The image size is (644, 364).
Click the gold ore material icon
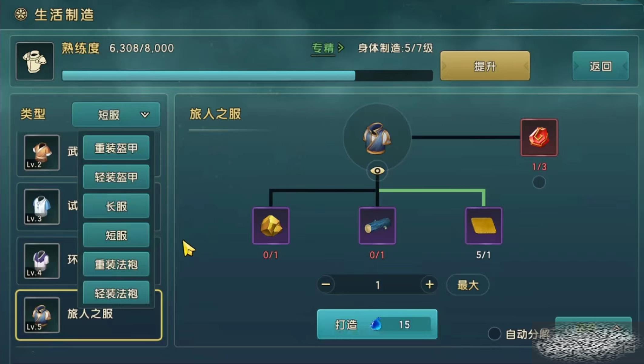click(x=271, y=226)
